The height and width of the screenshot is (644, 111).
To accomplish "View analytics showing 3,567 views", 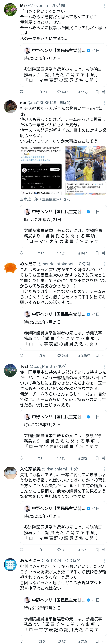I will pos(83,356).
